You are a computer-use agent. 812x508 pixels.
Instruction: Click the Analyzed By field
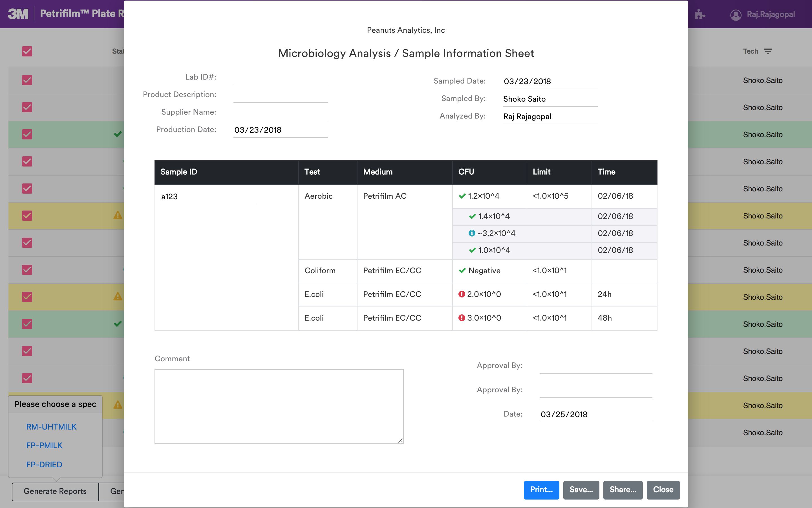click(x=550, y=117)
